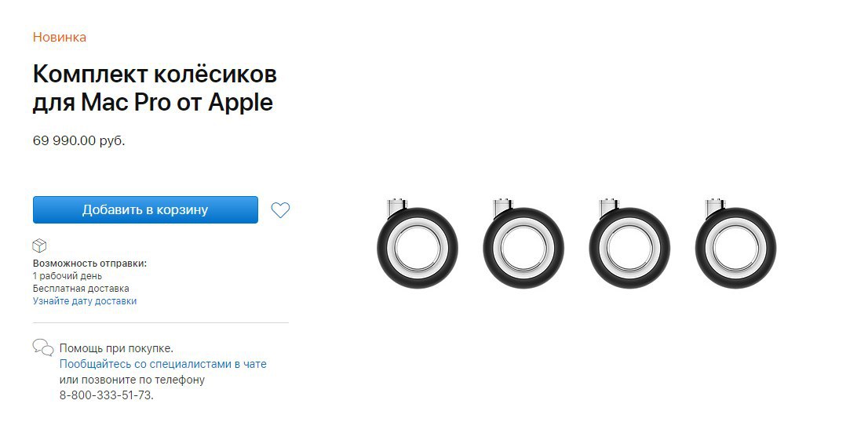
Task: Click the Помощь при покупке text
Action: tap(116, 348)
